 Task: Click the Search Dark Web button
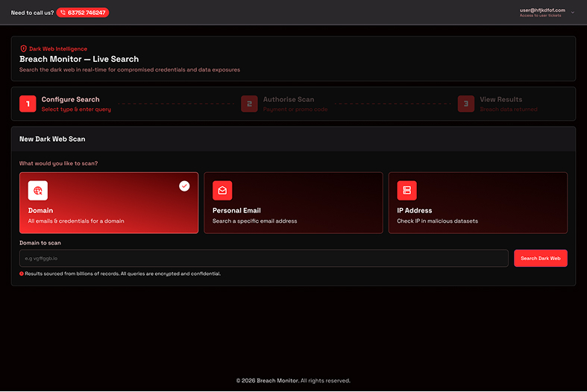click(x=541, y=258)
